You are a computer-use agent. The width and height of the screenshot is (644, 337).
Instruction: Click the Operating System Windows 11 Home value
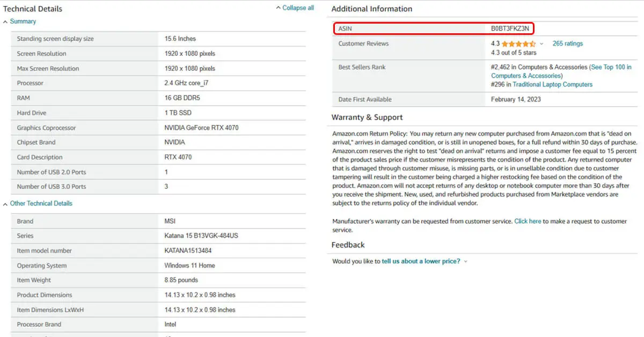point(189,266)
